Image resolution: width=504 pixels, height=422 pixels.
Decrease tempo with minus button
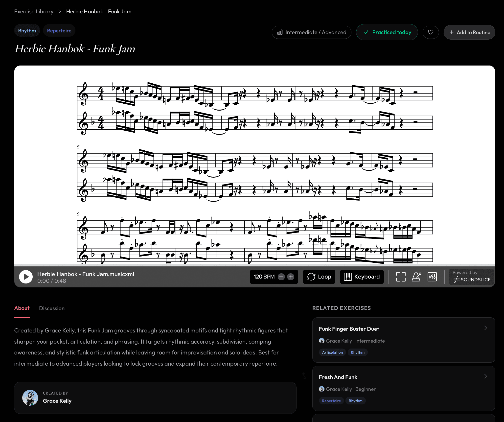click(281, 277)
